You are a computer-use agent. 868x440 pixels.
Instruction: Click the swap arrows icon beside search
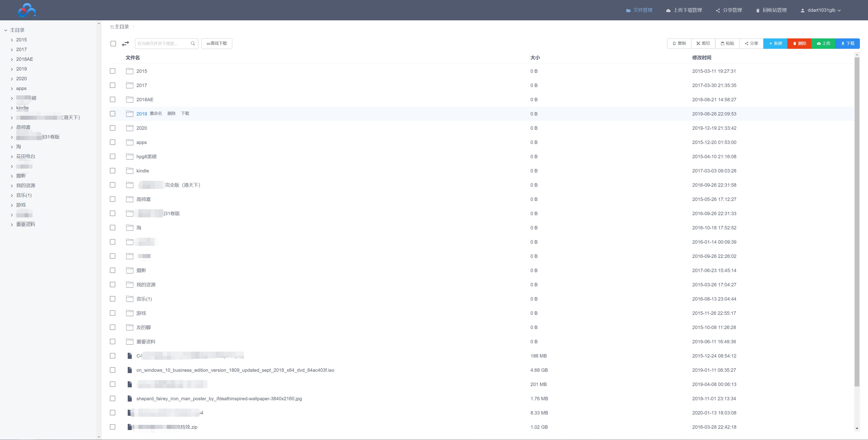tap(125, 43)
